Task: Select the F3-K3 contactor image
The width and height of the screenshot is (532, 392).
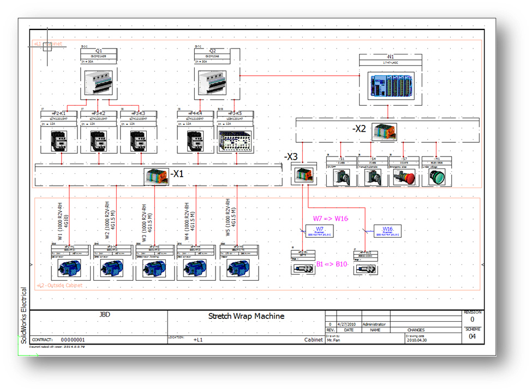Action: coord(139,141)
